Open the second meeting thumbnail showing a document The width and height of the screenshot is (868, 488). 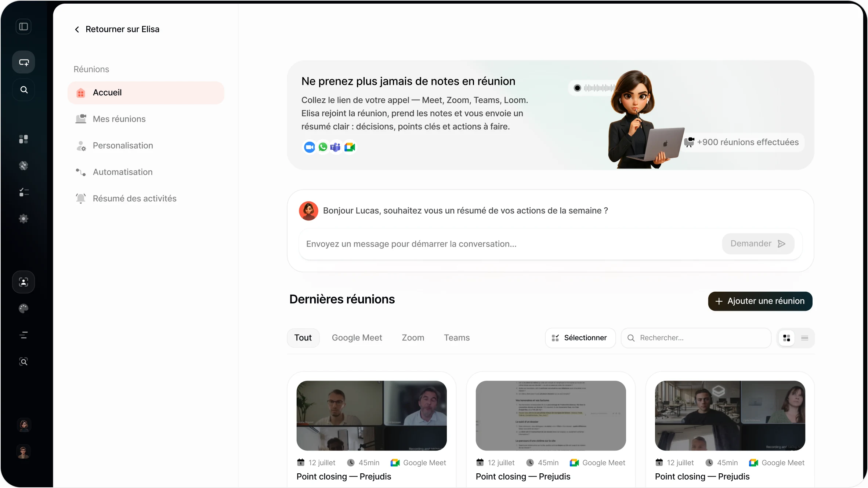(x=551, y=416)
